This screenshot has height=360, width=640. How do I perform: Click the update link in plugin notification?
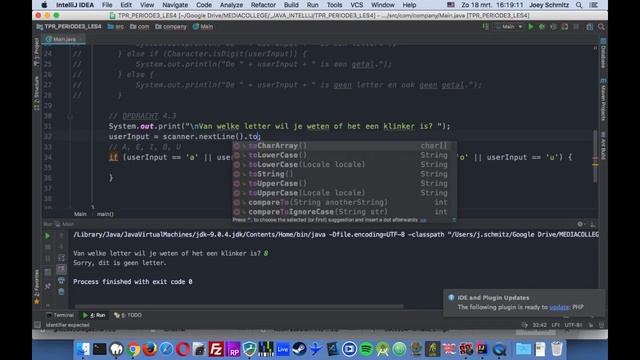click(559, 307)
